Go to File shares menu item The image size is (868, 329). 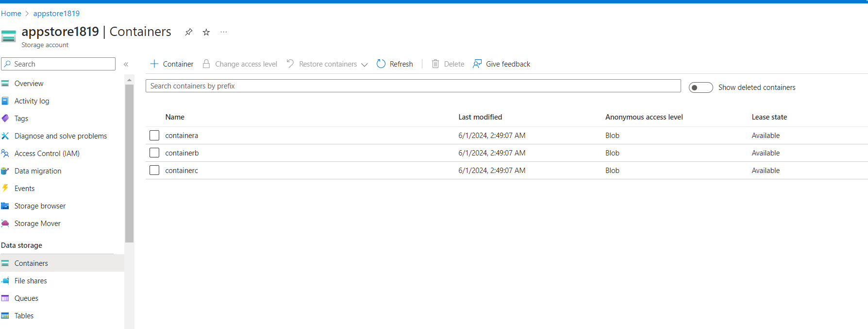tap(31, 281)
